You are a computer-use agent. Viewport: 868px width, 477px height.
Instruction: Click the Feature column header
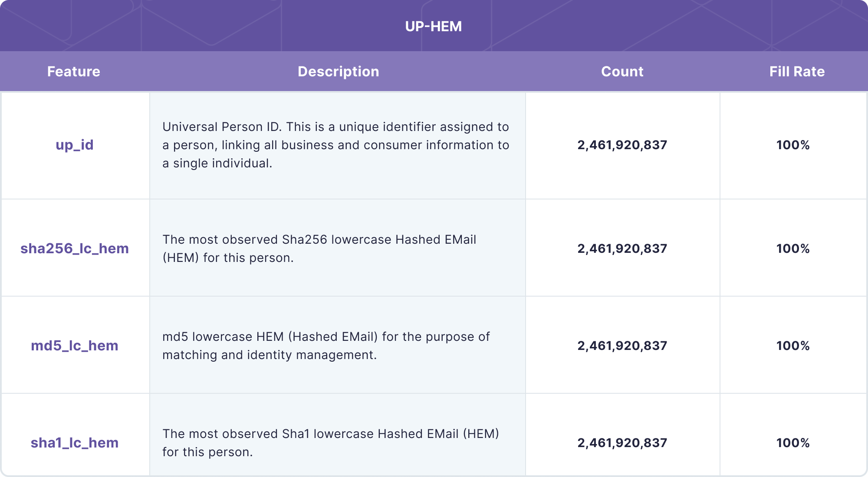[x=74, y=71]
